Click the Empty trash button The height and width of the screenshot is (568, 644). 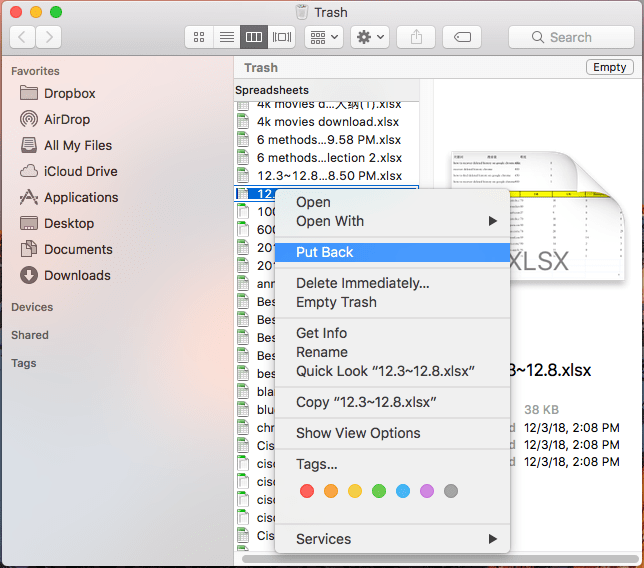(x=610, y=67)
